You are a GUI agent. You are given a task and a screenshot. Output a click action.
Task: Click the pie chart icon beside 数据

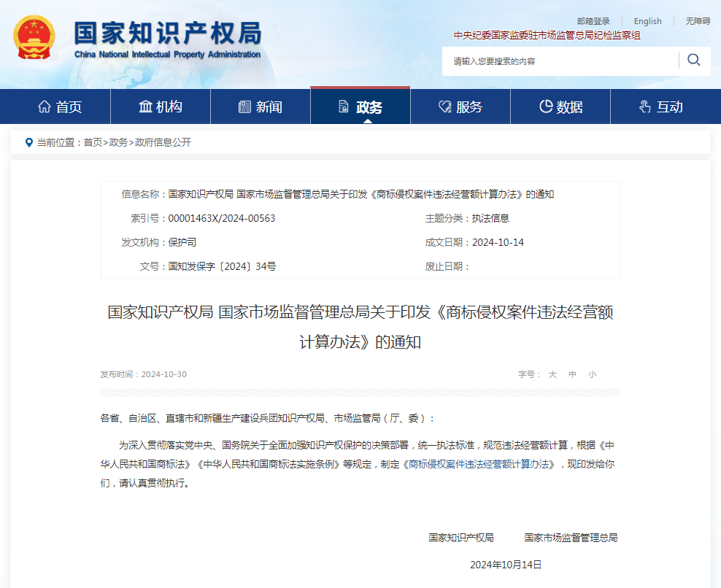pyautogui.click(x=545, y=107)
